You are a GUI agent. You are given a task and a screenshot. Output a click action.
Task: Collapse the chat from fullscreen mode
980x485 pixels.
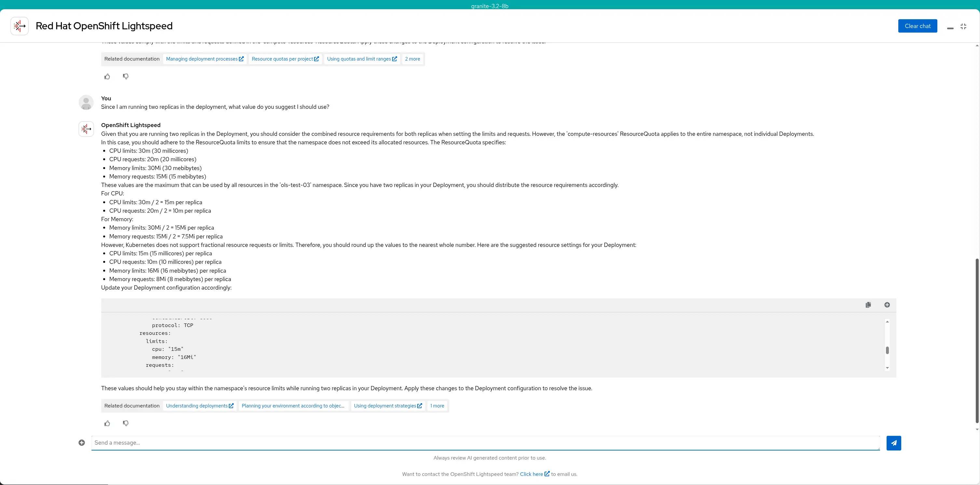pos(963,26)
